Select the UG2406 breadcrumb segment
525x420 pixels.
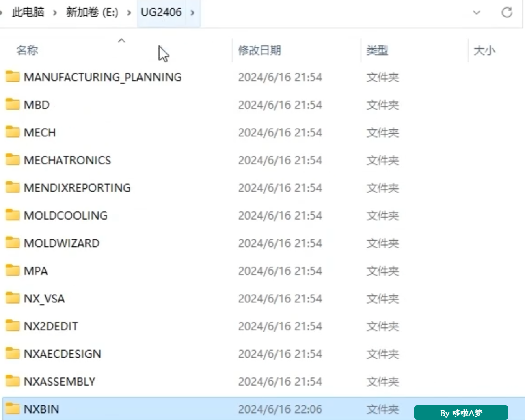(x=161, y=12)
